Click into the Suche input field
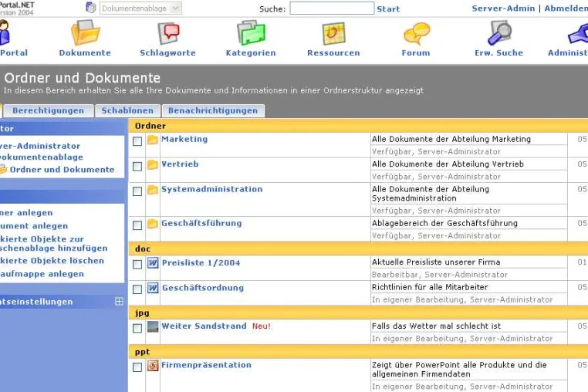This screenshot has width=588, height=392. (x=332, y=8)
